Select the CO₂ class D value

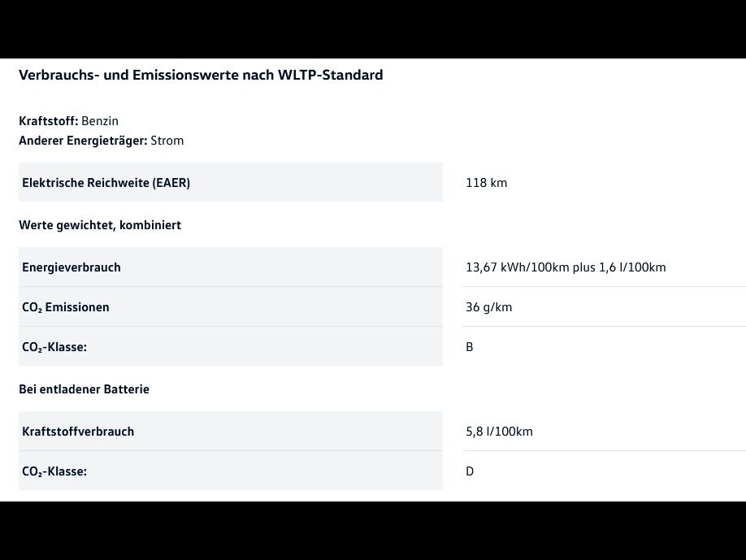(x=470, y=471)
